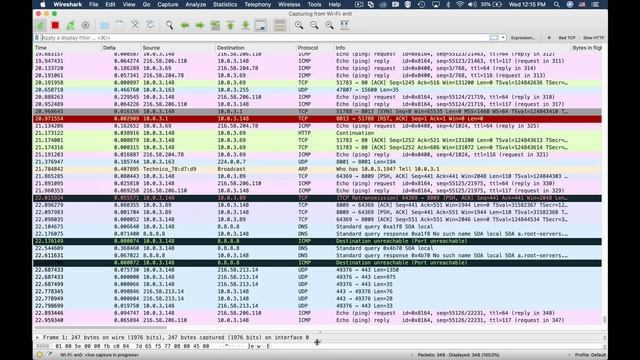This screenshot has height=360, width=640.
Task: Select the 224.0.0.7 destination UDP packet
Action: [x=317, y=162]
